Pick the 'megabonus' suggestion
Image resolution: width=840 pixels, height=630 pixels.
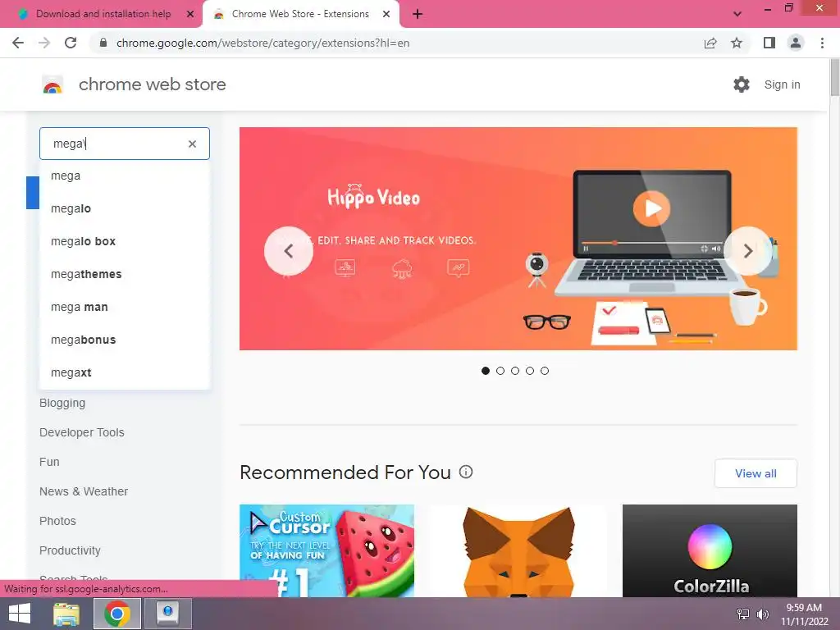pyautogui.click(x=125, y=340)
